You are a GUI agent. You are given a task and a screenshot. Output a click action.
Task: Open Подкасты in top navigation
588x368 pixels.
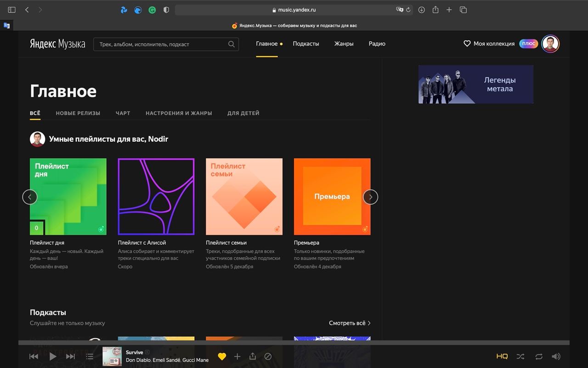(x=306, y=44)
